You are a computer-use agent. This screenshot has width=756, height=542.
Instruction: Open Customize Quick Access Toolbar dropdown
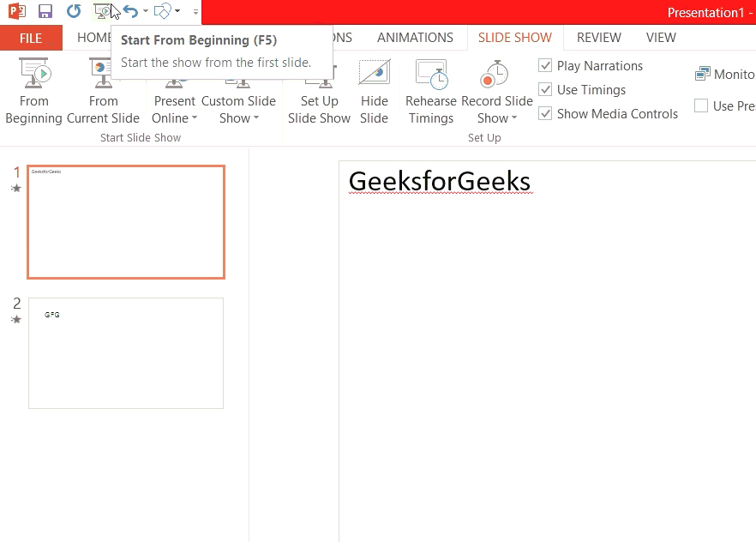(195, 11)
